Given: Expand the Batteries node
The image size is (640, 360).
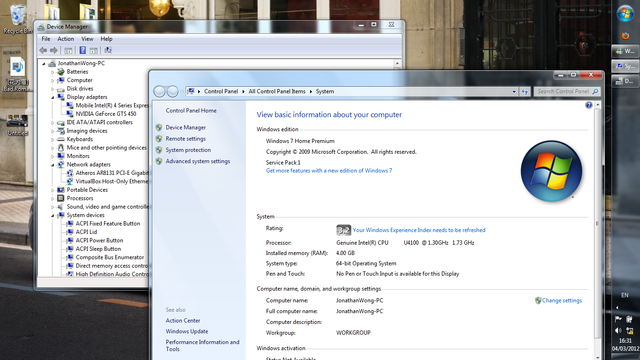Looking at the screenshot, I should click(x=53, y=72).
